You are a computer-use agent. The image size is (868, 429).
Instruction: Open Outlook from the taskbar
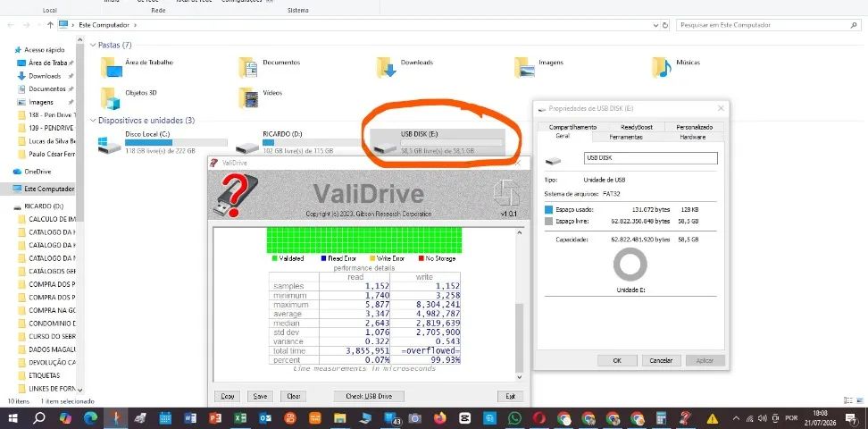pos(265,418)
